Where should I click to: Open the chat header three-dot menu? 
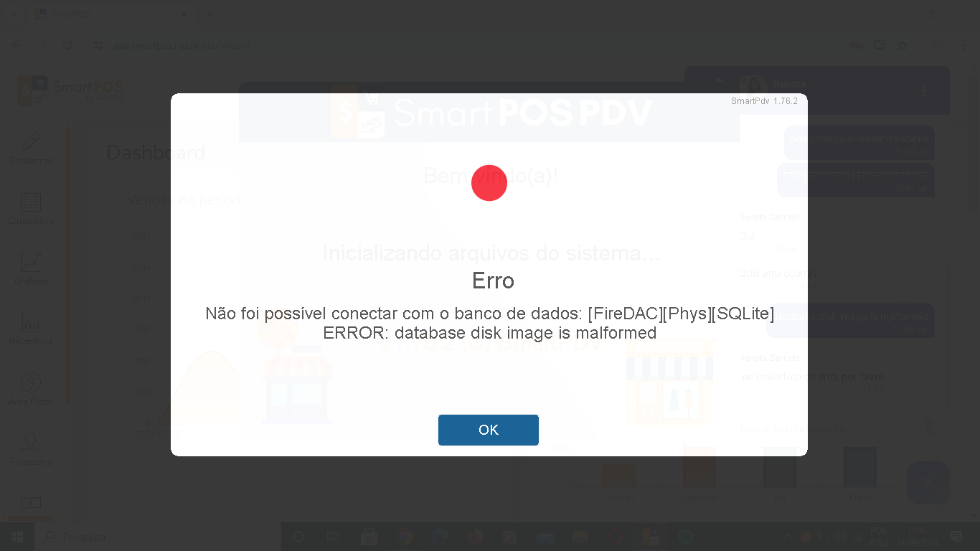[924, 90]
